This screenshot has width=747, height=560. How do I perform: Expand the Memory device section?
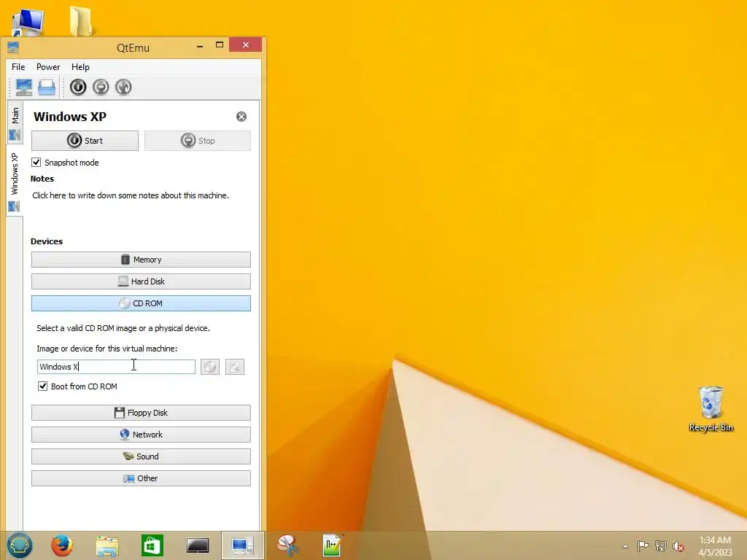pyautogui.click(x=141, y=260)
